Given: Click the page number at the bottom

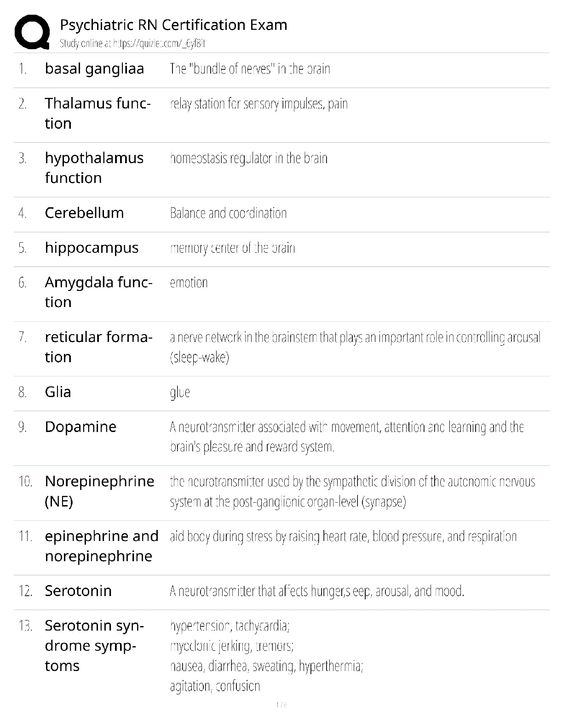Looking at the screenshot, I should coord(281,705).
